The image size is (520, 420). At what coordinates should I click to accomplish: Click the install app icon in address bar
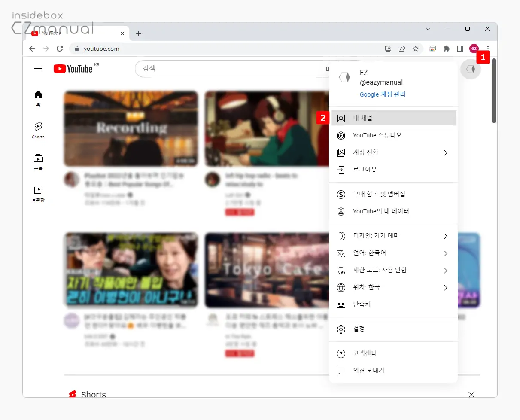click(x=388, y=49)
